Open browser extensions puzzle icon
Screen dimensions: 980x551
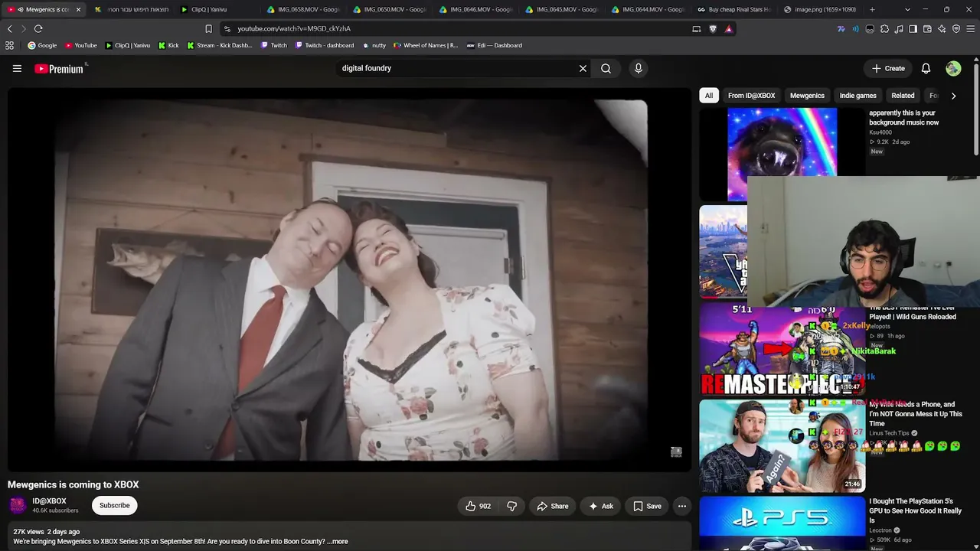[x=884, y=29]
